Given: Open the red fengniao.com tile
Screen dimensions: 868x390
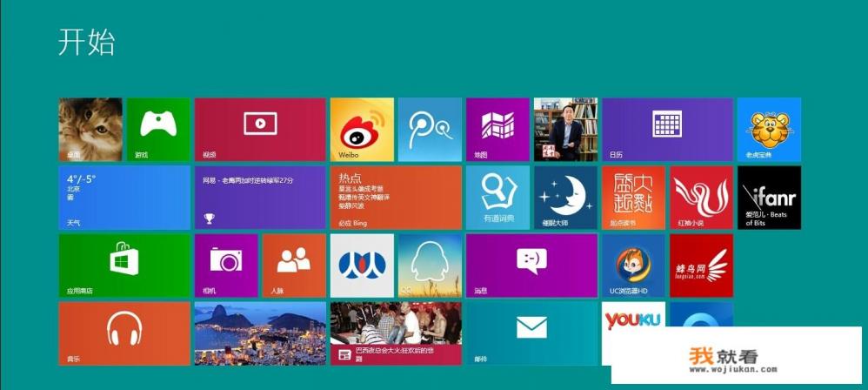Looking at the screenshot, I should (701, 266).
